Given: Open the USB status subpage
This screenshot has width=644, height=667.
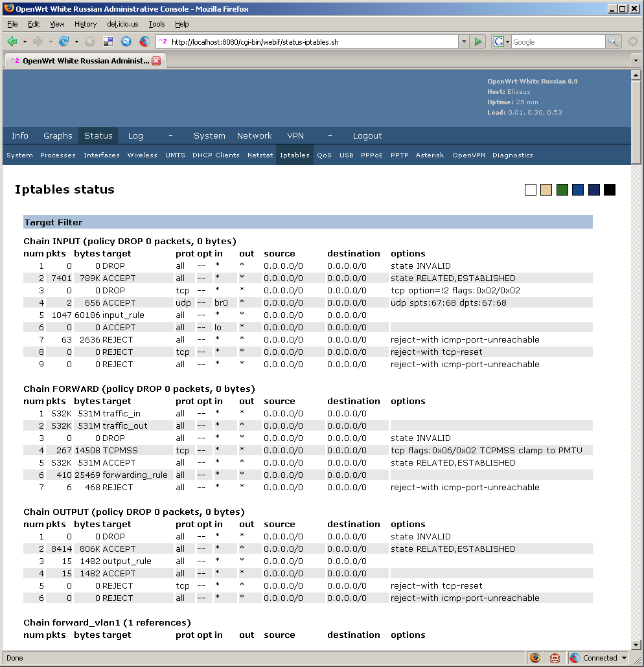Looking at the screenshot, I should click(347, 155).
